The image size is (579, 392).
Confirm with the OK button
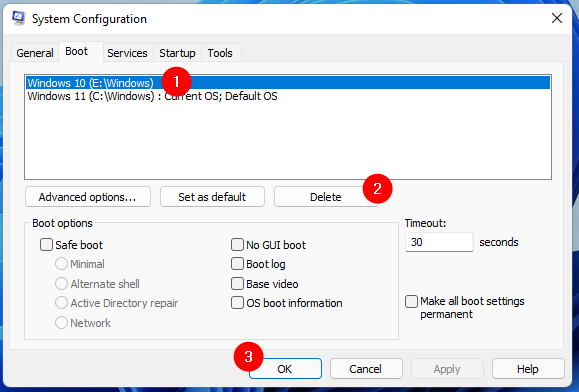pyautogui.click(x=285, y=369)
